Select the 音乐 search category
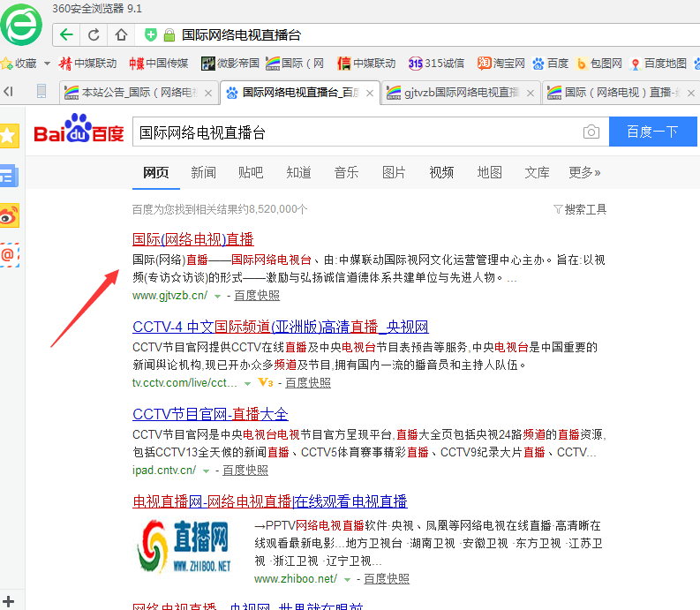 pos(346,172)
